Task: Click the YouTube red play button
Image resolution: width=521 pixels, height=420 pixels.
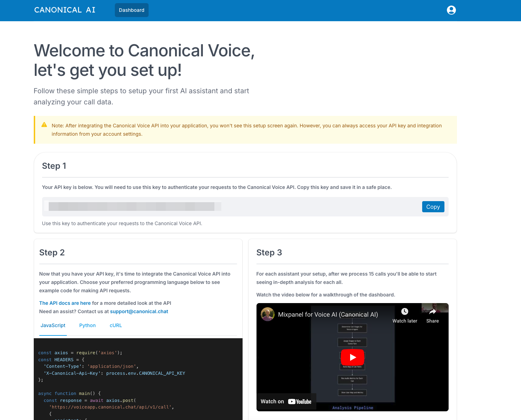Action: pos(352,357)
